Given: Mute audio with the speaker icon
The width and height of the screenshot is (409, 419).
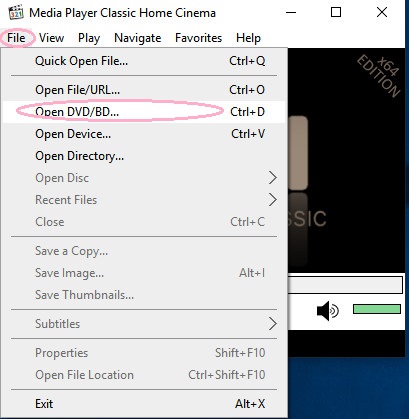Looking at the screenshot, I should 327,311.
